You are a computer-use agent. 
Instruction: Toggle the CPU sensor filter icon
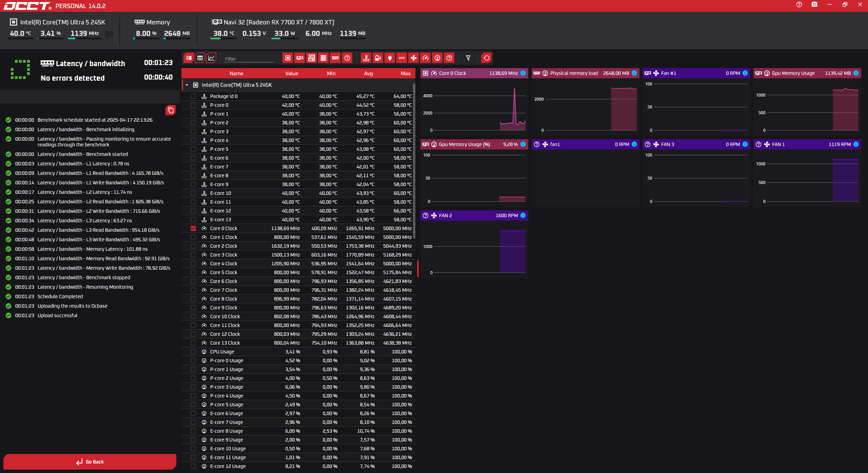click(x=288, y=58)
